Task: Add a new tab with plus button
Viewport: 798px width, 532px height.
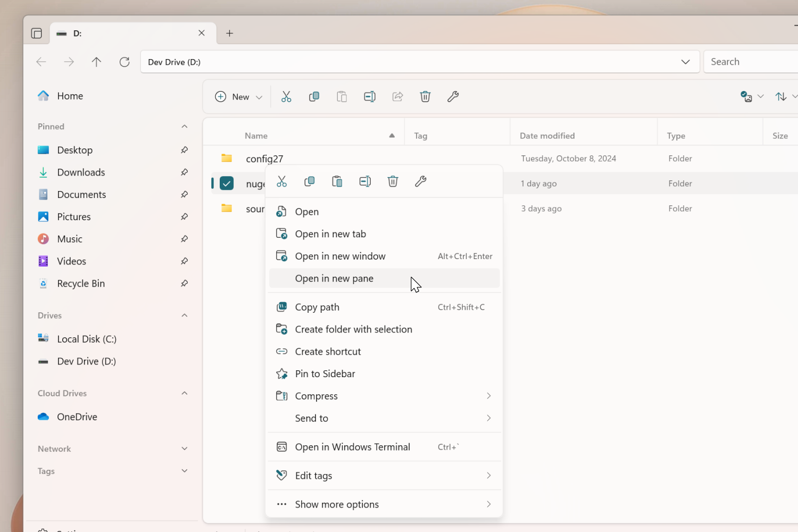Action: pos(229,33)
